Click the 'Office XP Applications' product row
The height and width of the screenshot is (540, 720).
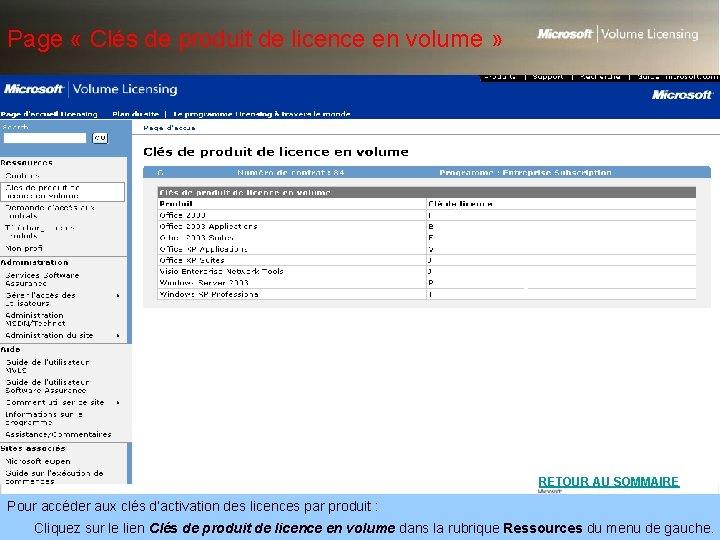[x=427, y=249]
